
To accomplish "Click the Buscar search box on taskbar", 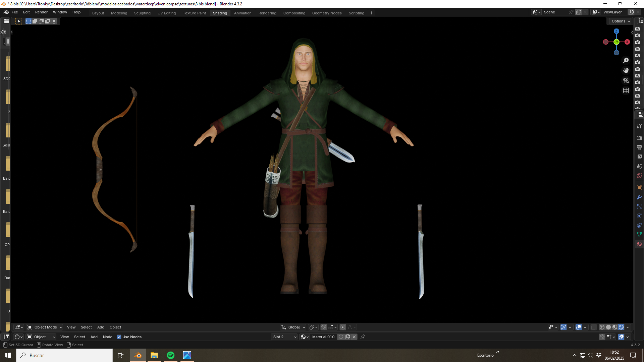I will (x=64, y=355).
